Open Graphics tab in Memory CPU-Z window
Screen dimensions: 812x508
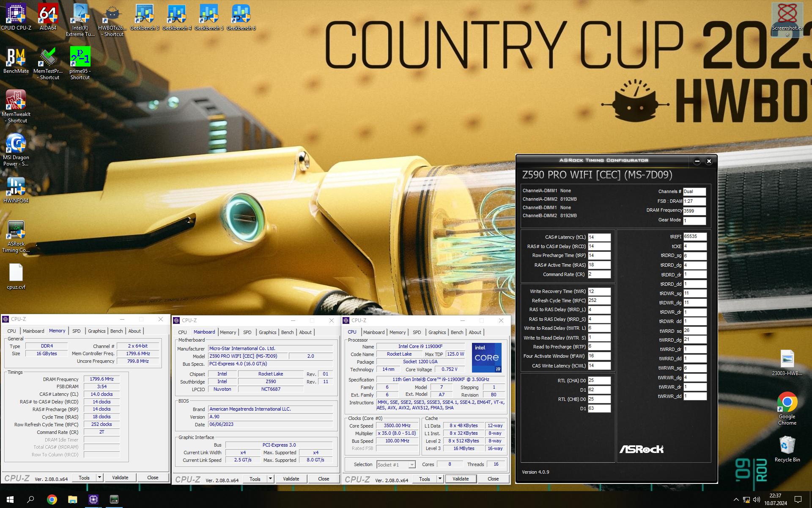[x=97, y=331]
